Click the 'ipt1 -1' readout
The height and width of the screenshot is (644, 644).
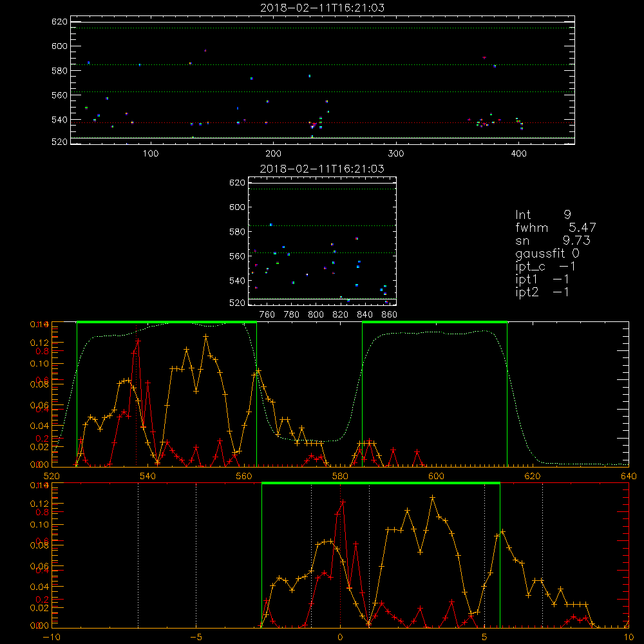pyautogui.click(x=542, y=279)
